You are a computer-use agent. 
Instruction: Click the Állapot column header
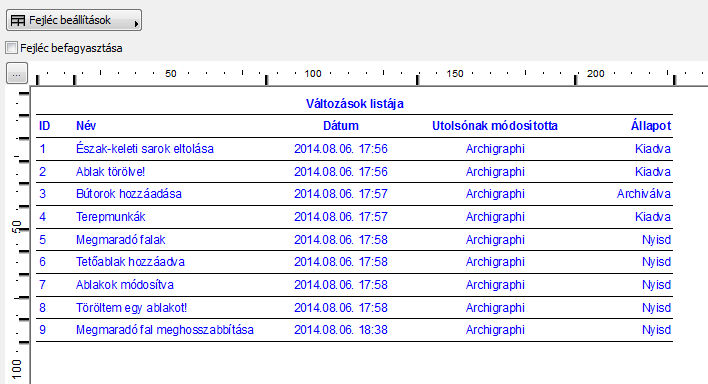651,126
